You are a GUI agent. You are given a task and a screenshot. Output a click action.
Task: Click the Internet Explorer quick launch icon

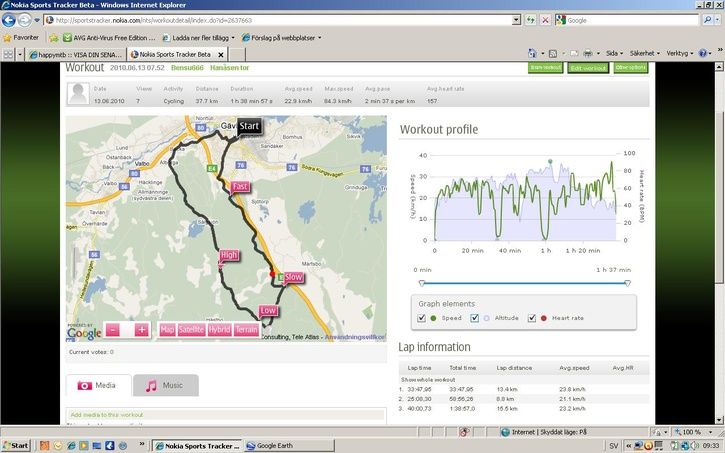(x=71, y=446)
